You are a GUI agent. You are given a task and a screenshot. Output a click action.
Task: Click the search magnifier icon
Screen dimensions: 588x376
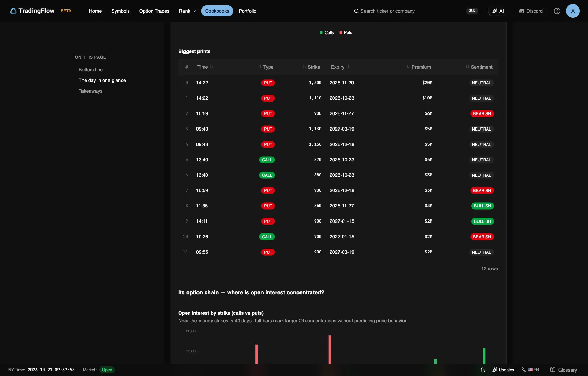[356, 11]
